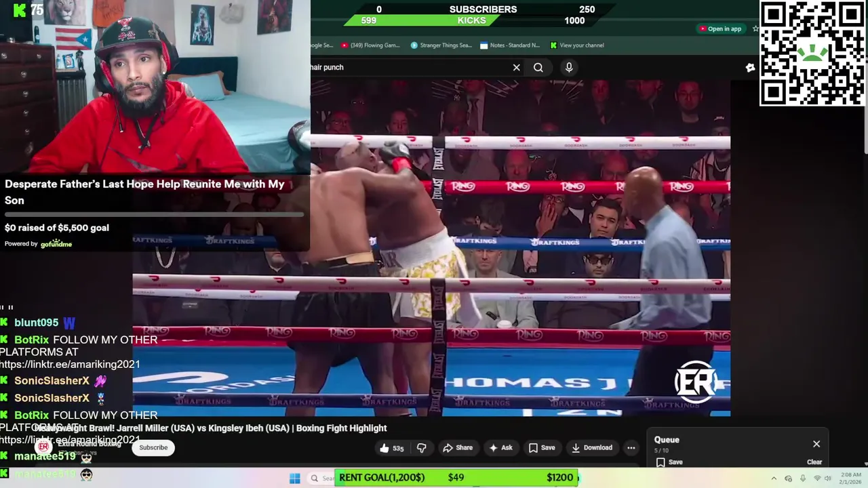Open the View your channel Kick bookmark
The image size is (868, 488).
tap(577, 45)
